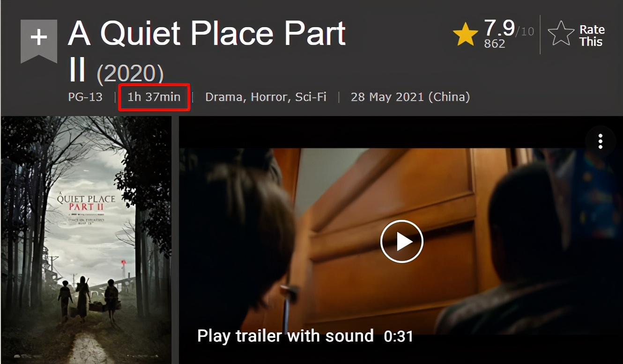Viewport: 623px width, 364px height.
Task: View the 862 ratings count
Action: point(495,44)
